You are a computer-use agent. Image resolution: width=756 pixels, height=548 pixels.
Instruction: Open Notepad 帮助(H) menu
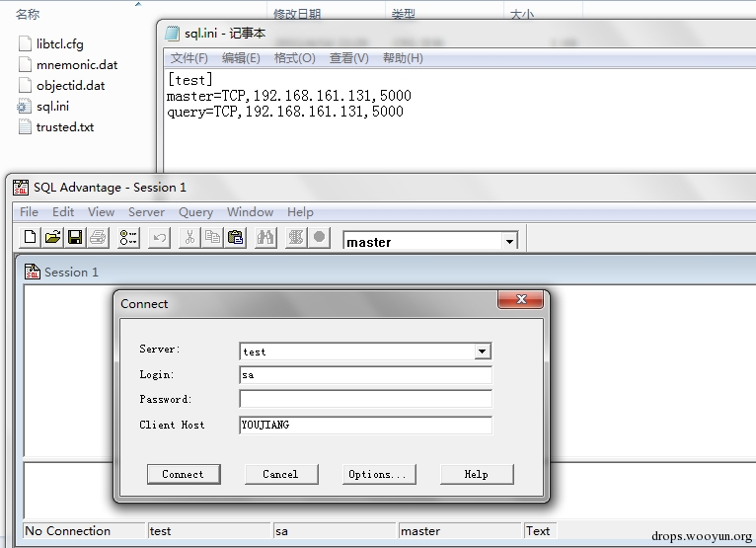click(x=403, y=58)
